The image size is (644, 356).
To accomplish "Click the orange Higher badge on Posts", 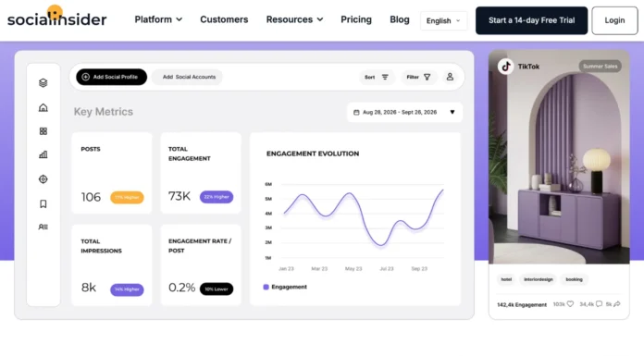I will click(127, 198).
